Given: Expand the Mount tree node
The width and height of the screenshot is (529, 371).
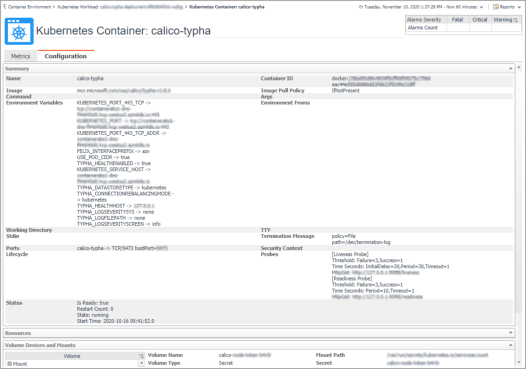Looking at the screenshot, I should coord(9,364).
